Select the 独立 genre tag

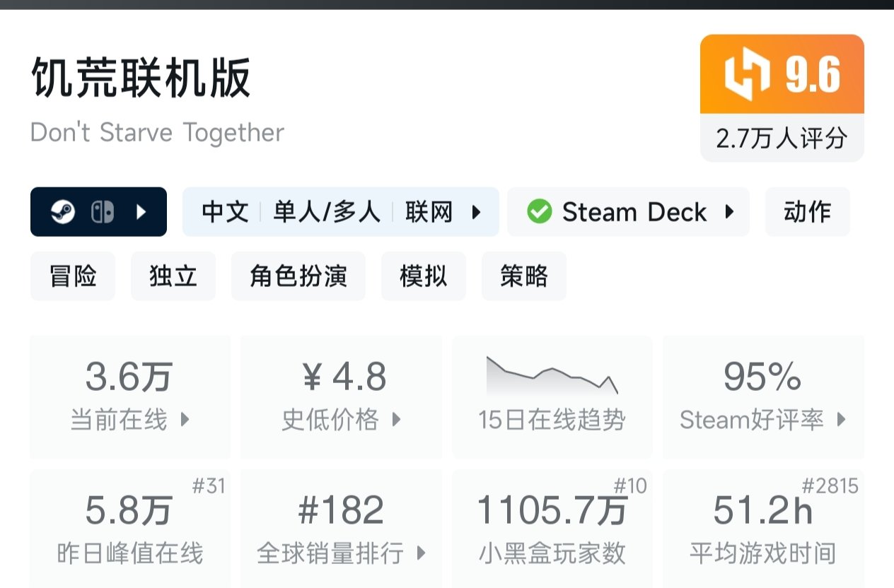click(x=173, y=276)
